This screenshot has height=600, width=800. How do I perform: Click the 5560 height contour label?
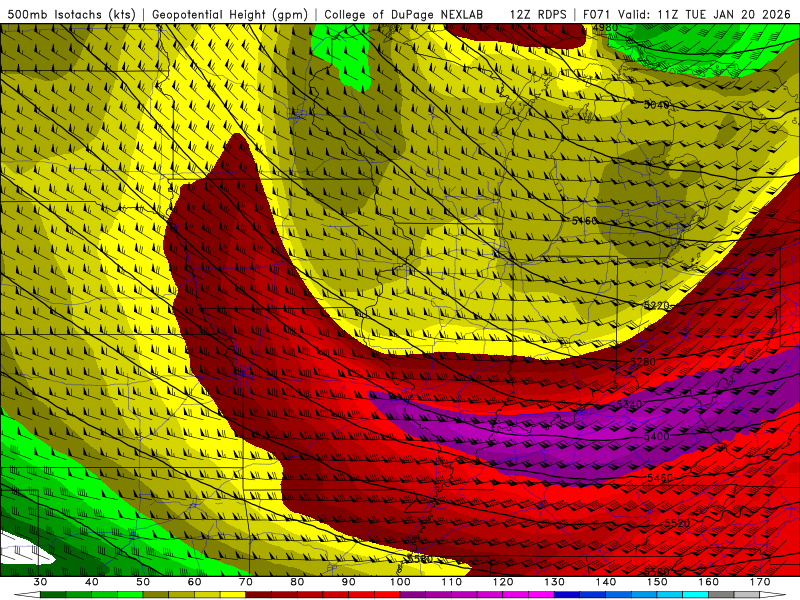pos(421,559)
